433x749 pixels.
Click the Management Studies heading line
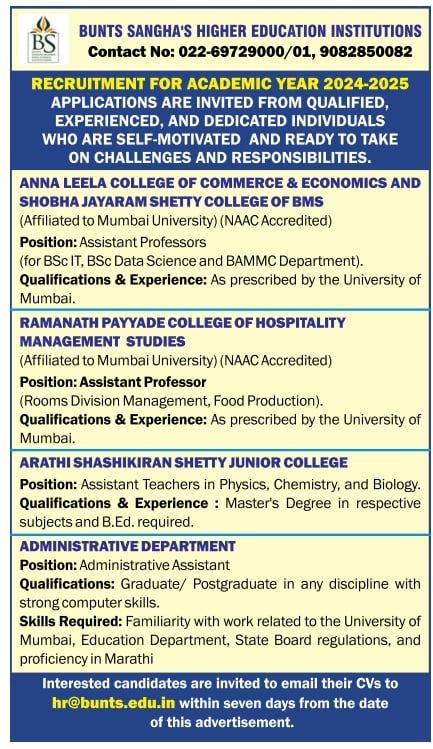(102, 342)
